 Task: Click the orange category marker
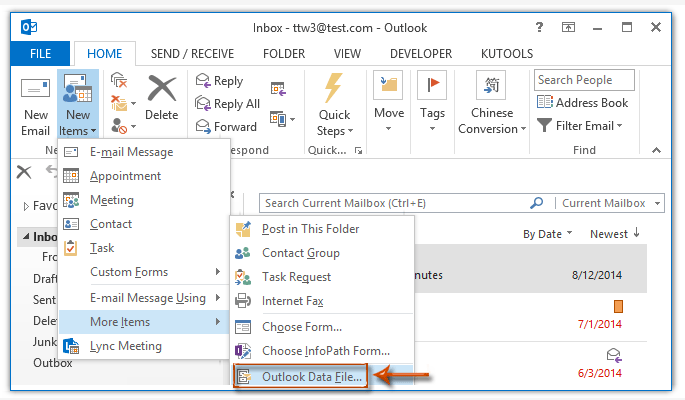coord(618,306)
